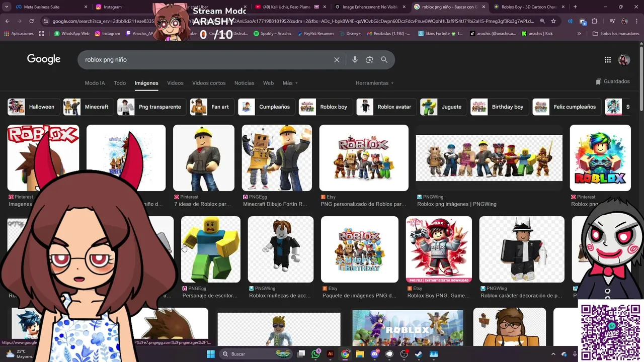Open Skins Fortnite bookmark
This screenshot has width=644, height=362.
440,34
